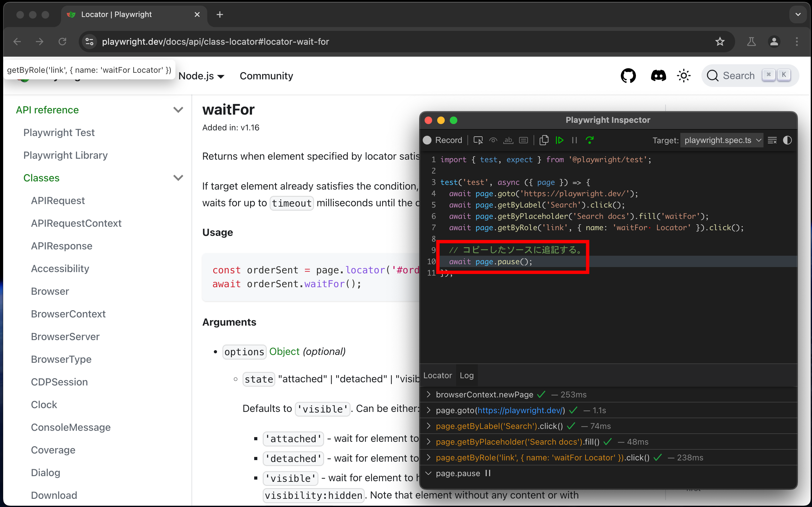Switch website to dark mode with sun icon
The image size is (812, 507).
683,76
